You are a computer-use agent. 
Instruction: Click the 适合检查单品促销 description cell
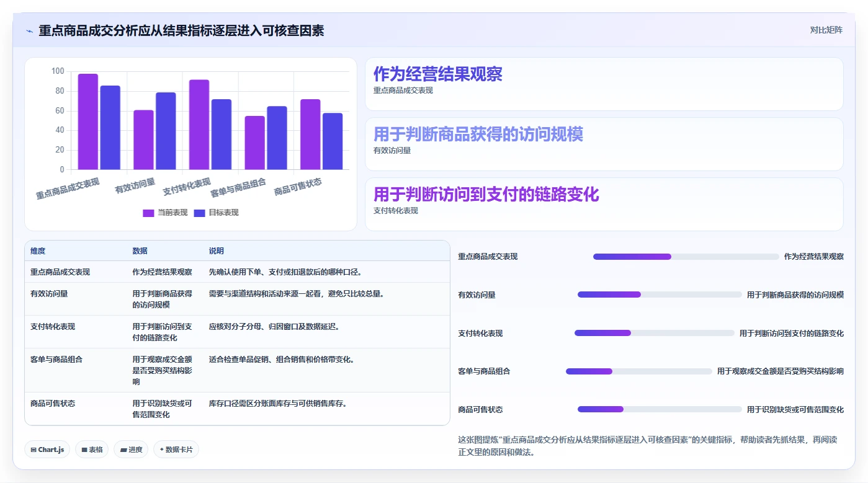pos(282,360)
